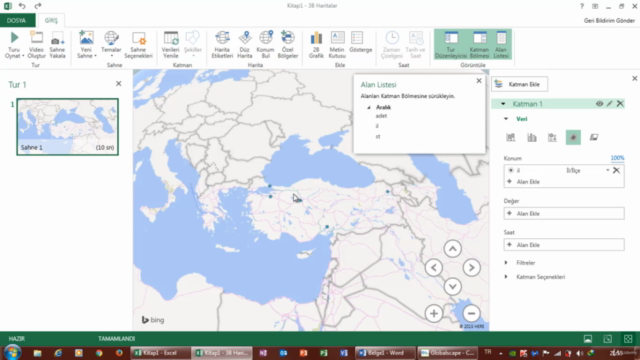
Task: Add a Yeni Sahne
Action: click(86, 44)
